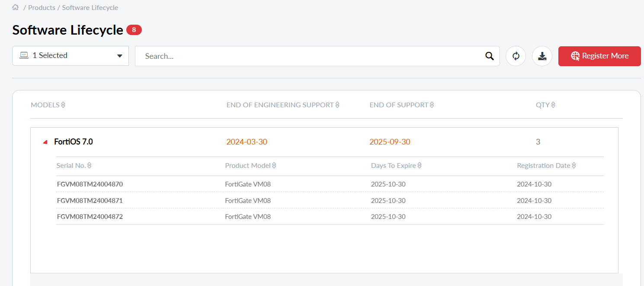Click the Software Lifecycle page heading

[68, 30]
